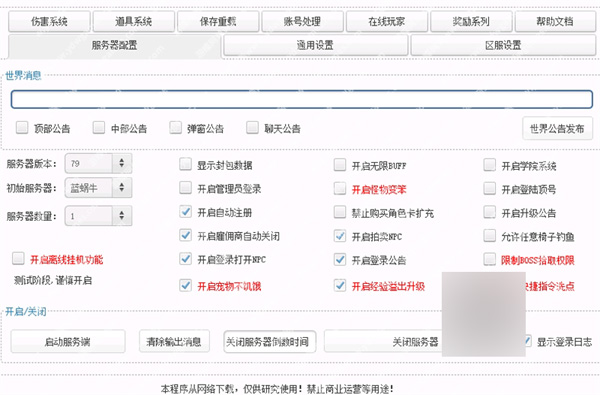Viewport: 600px width, 395px height.
Task: Tick 开启升级公告 checkbox
Action: [x=490, y=212]
